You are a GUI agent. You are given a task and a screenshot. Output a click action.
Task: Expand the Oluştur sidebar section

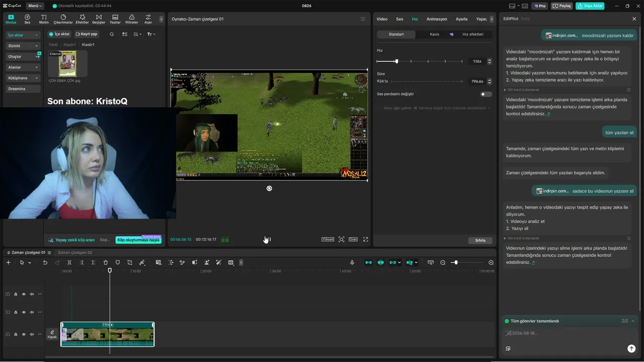click(23, 57)
